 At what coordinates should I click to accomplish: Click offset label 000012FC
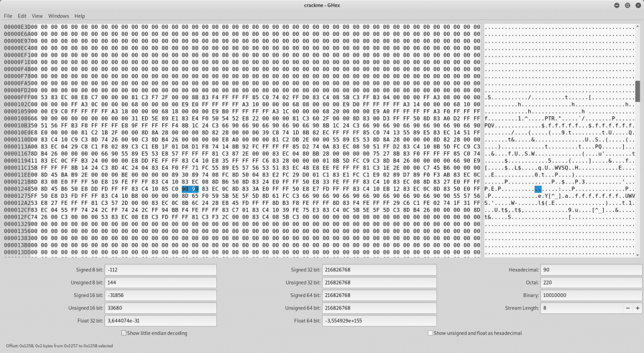pos(17,217)
